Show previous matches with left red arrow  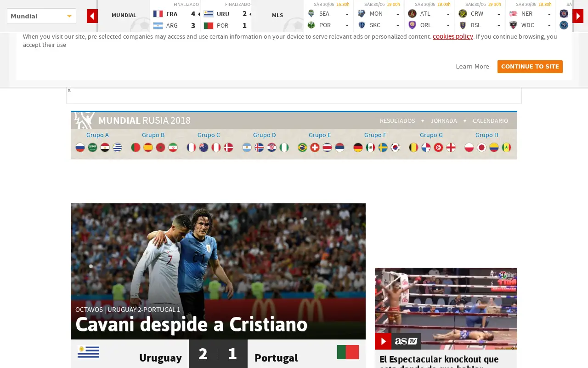(92, 16)
